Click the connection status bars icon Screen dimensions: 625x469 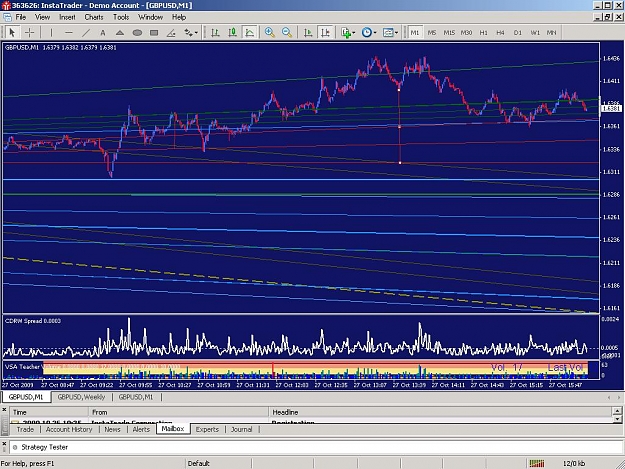click(537, 463)
